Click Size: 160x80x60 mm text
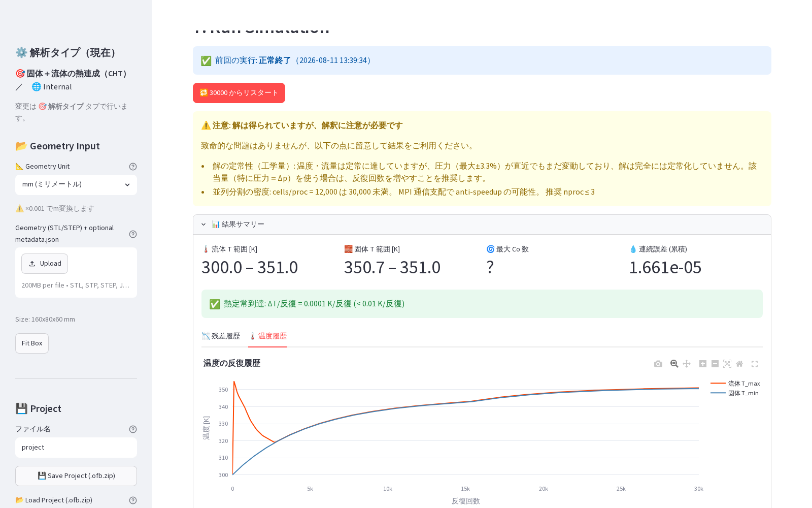The image size is (812, 508). click(45, 320)
